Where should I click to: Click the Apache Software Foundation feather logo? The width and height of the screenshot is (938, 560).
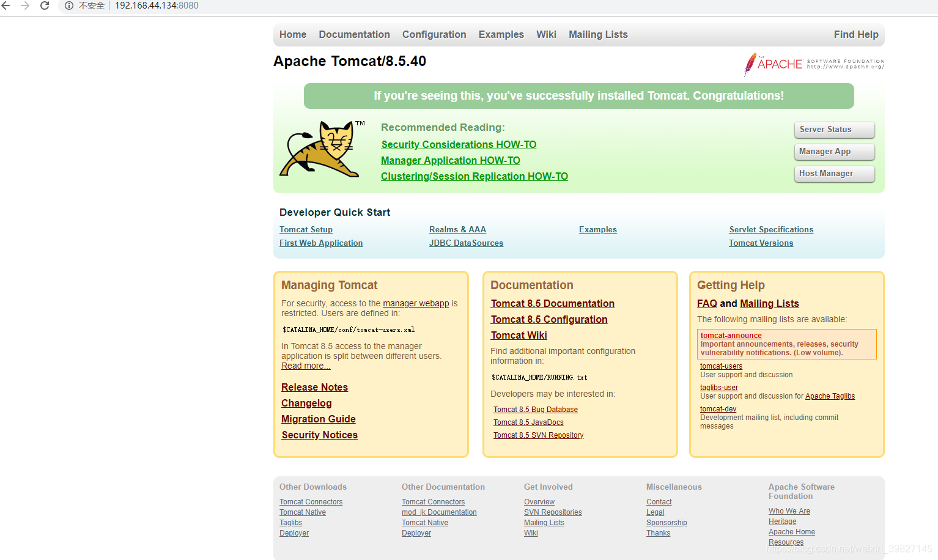[813, 64]
